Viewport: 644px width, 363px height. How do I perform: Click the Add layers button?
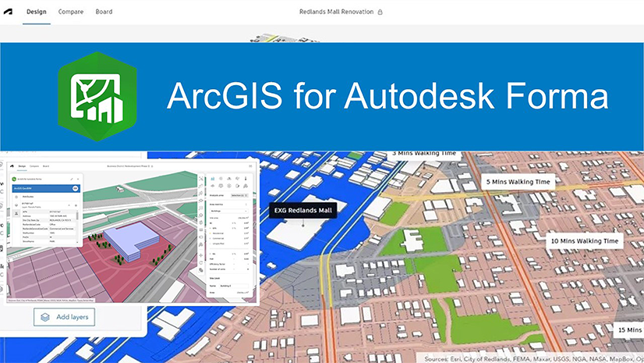(65, 317)
